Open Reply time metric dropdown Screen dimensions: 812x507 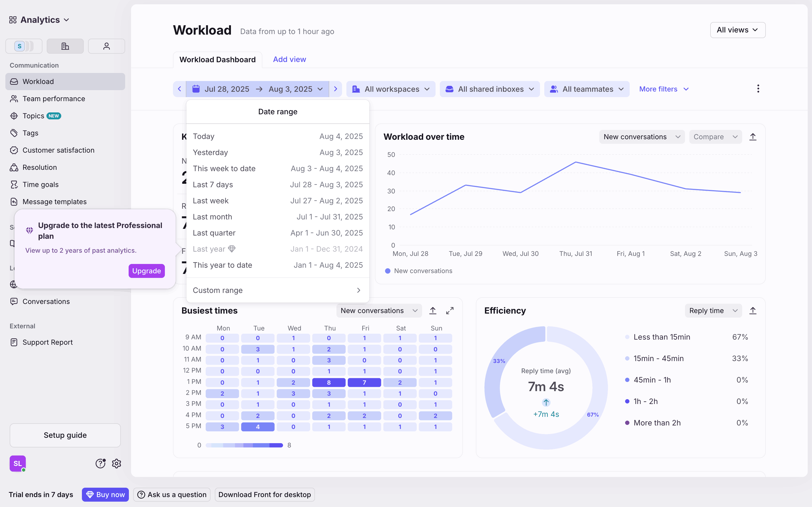pos(713,311)
